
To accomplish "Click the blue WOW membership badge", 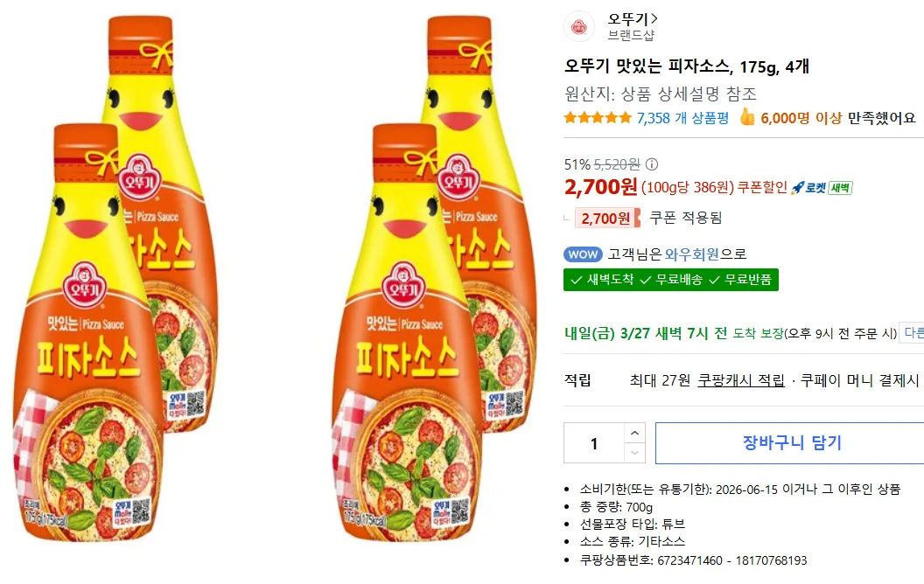I will pyautogui.click(x=583, y=254).
